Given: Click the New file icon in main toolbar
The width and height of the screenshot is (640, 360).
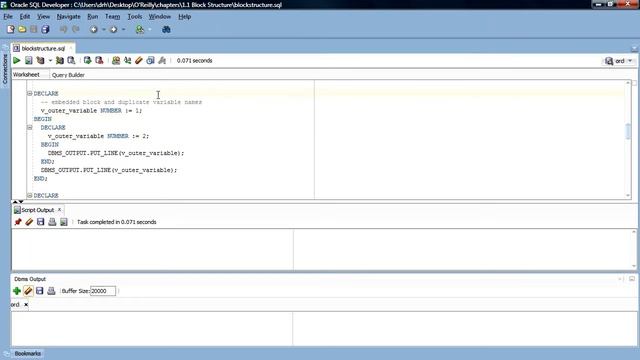Looking at the screenshot, I should point(11,29).
